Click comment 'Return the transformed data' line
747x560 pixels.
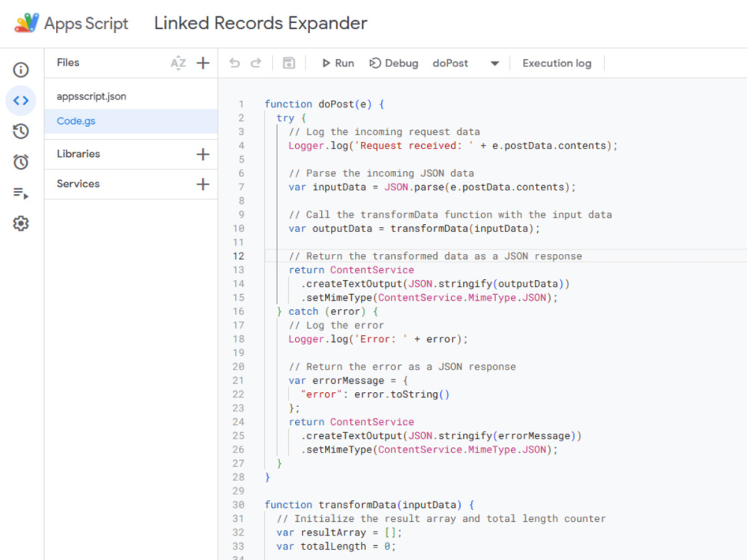(x=436, y=256)
